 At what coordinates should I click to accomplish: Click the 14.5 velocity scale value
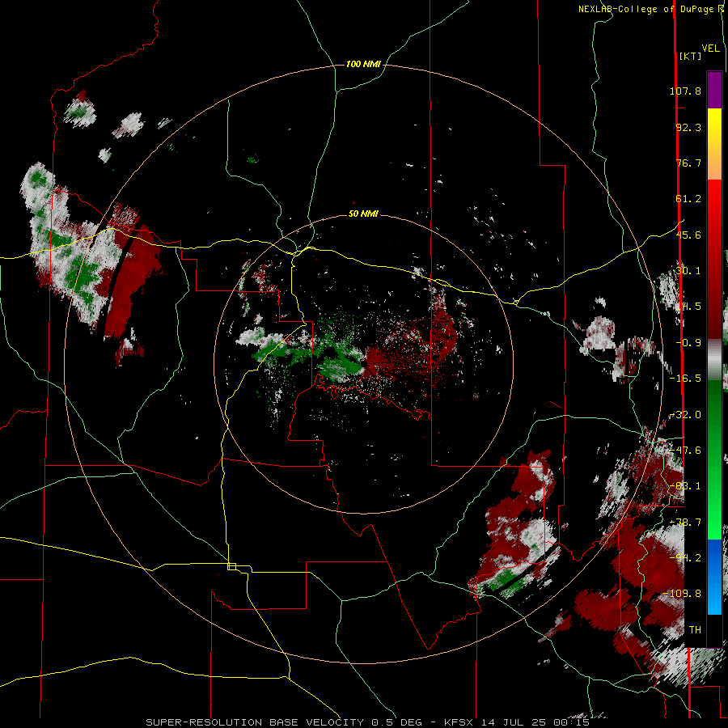click(688, 307)
